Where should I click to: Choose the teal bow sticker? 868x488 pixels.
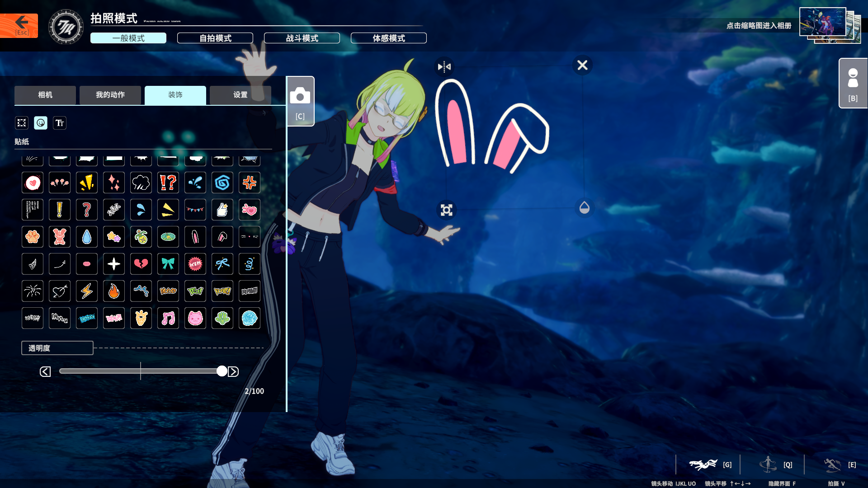pyautogui.click(x=168, y=264)
